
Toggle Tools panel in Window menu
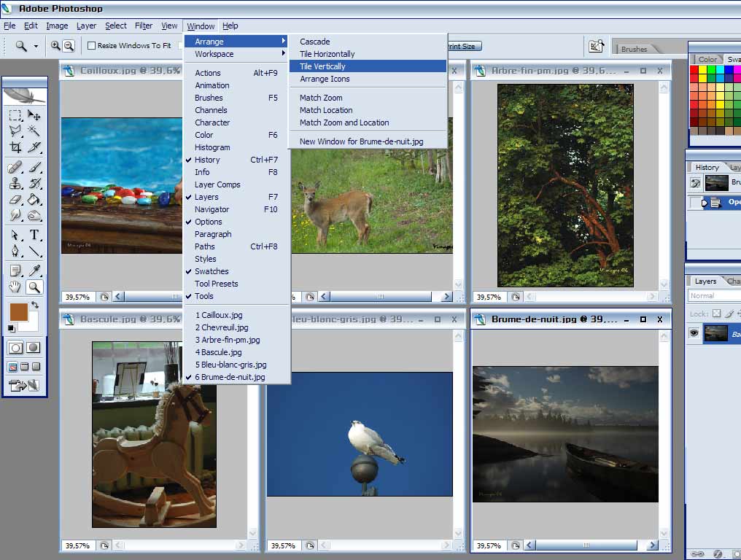[x=236, y=296]
